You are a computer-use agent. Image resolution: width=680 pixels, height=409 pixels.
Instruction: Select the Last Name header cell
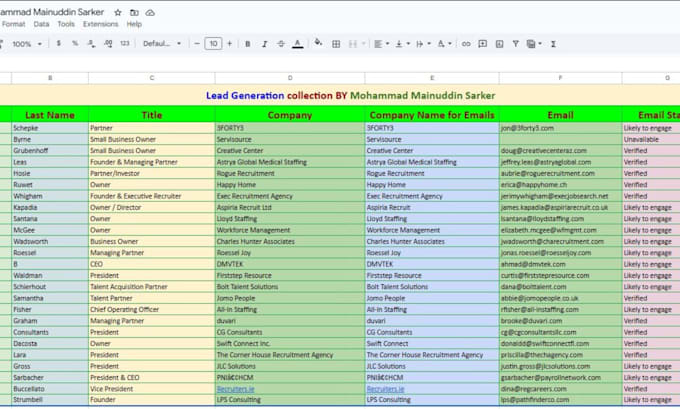[50, 115]
